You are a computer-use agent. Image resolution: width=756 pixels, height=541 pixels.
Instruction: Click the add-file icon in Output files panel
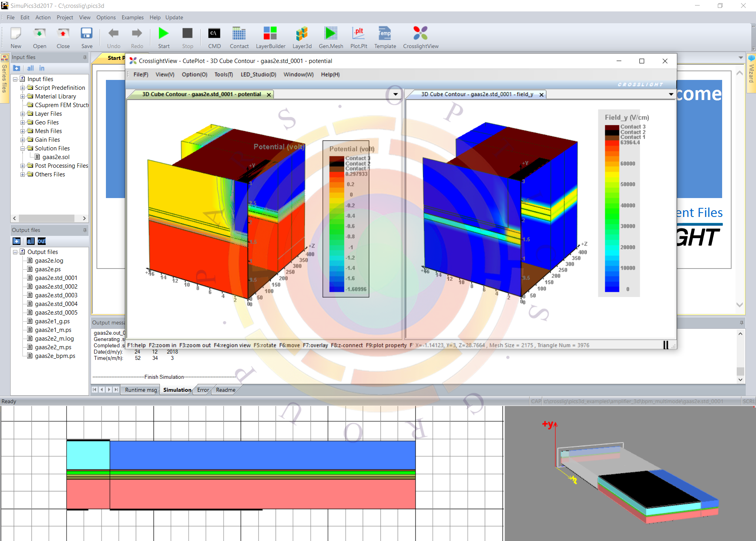(x=17, y=241)
